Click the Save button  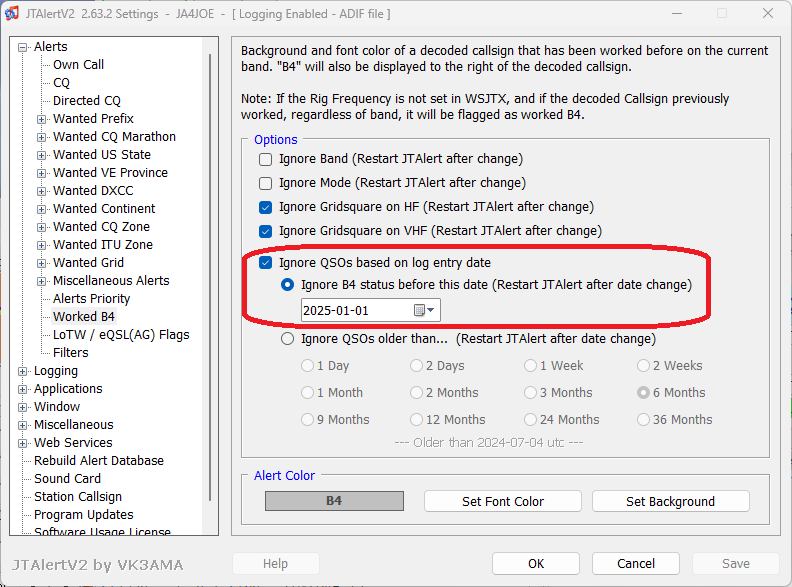(x=735, y=563)
